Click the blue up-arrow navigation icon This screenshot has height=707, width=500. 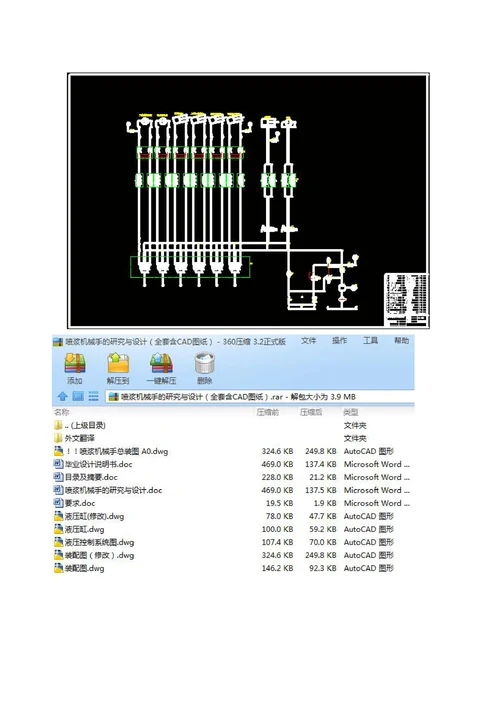click(62, 396)
